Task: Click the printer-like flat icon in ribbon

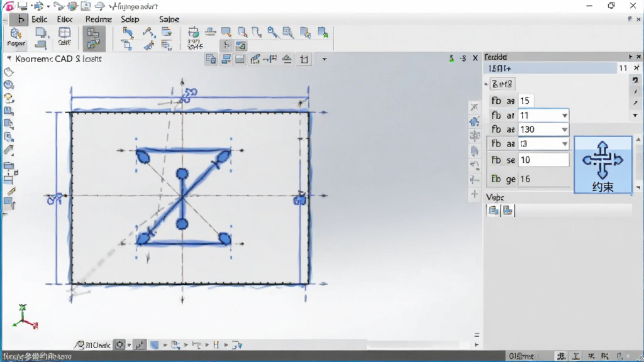Action: tap(210, 31)
